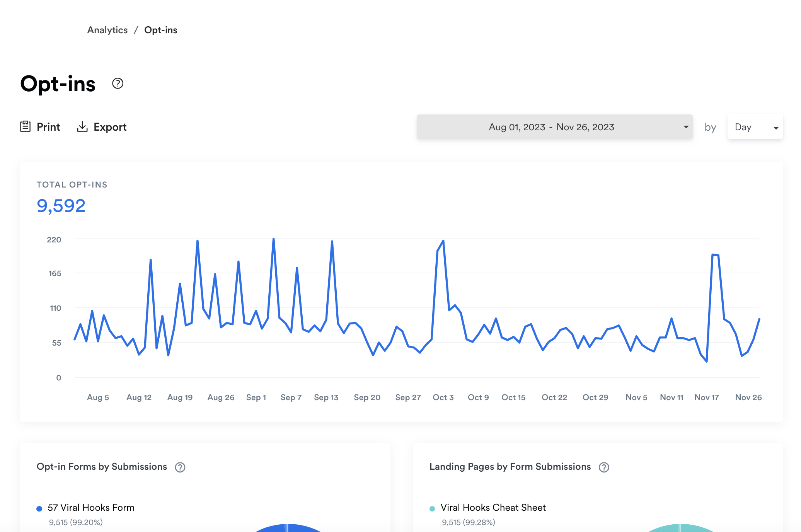Open the date range dropdown
Image resolution: width=801 pixels, height=532 pixels.
pyautogui.click(x=551, y=127)
